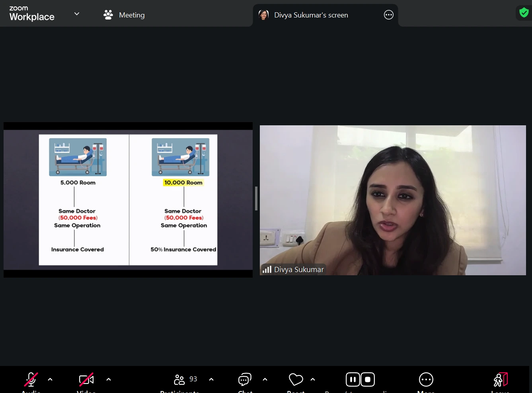Open React heart icon
The image size is (532, 393).
(296, 379)
